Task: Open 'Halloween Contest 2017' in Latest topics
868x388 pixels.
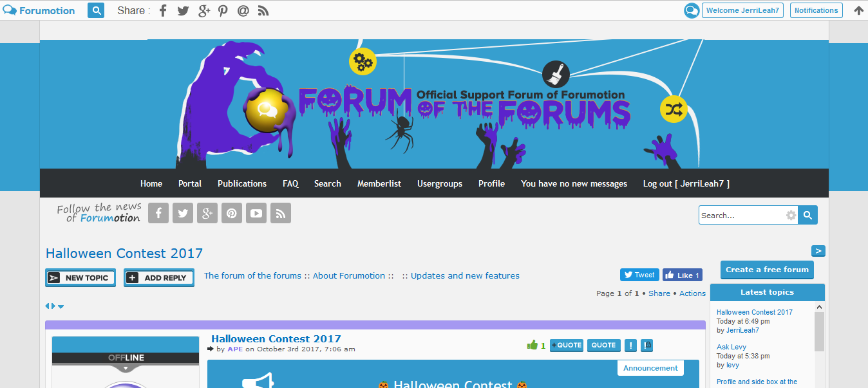Action: [x=755, y=312]
